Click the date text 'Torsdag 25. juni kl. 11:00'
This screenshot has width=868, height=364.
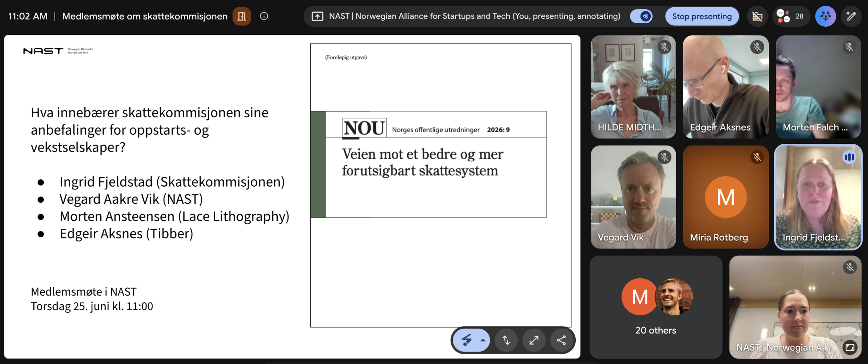[x=92, y=306]
